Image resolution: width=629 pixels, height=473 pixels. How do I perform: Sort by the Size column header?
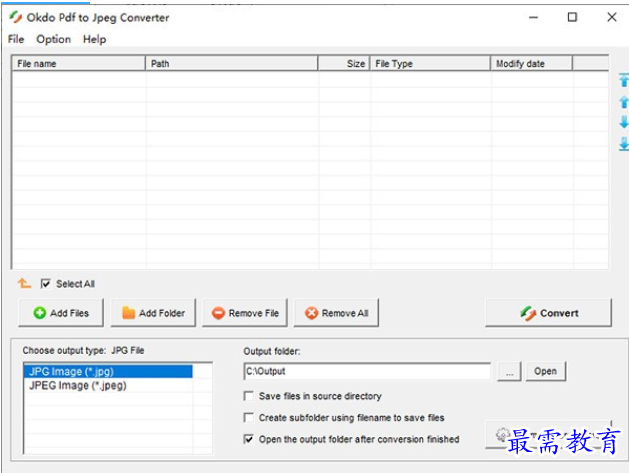(344, 63)
